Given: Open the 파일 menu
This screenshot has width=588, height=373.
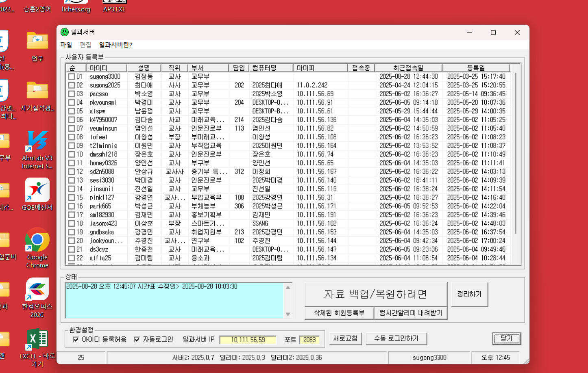Looking at the screenshot, I should point(66,45).
